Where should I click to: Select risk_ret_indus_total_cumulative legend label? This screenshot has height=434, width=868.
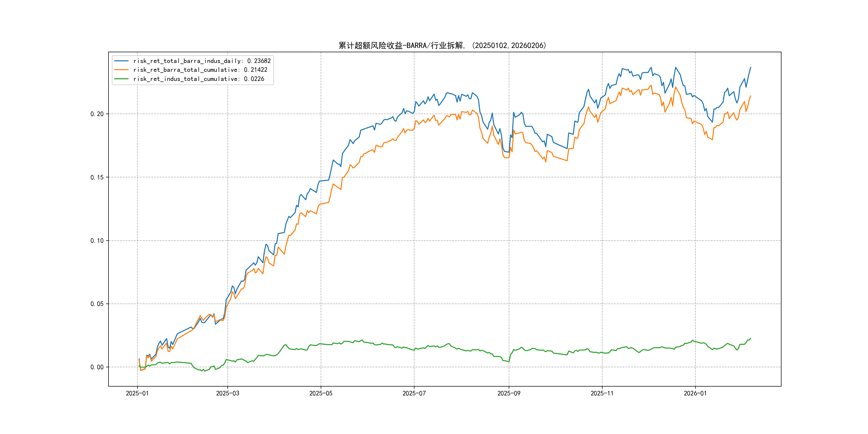199,79
